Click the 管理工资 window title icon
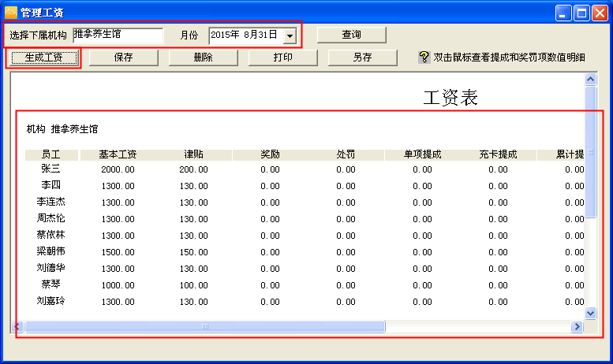Screen dimensions: 613x364 (x=10, y=13)
